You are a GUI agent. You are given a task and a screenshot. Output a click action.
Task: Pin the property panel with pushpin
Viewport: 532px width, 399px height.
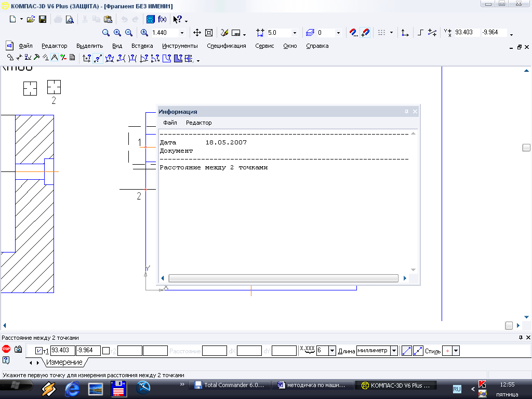pos(521,338)
